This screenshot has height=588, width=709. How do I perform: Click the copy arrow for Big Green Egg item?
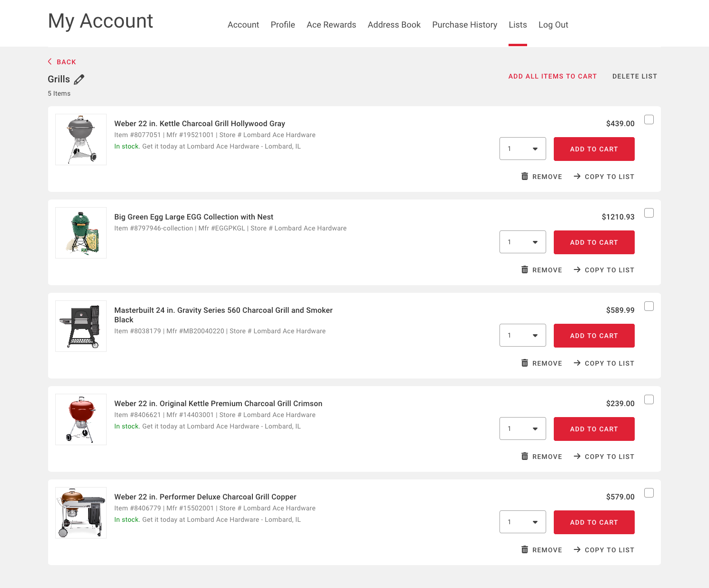(578, 269)
